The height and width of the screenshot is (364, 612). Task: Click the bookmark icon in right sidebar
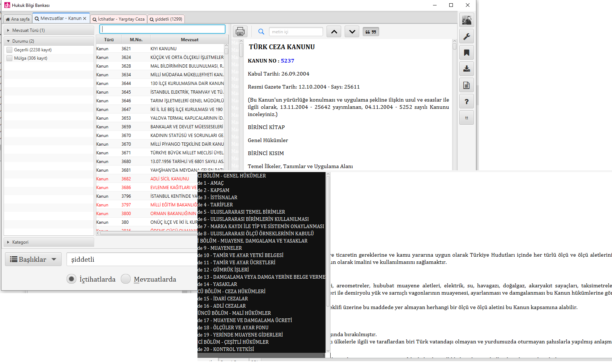pyautogui.click(x=467, y=53)
